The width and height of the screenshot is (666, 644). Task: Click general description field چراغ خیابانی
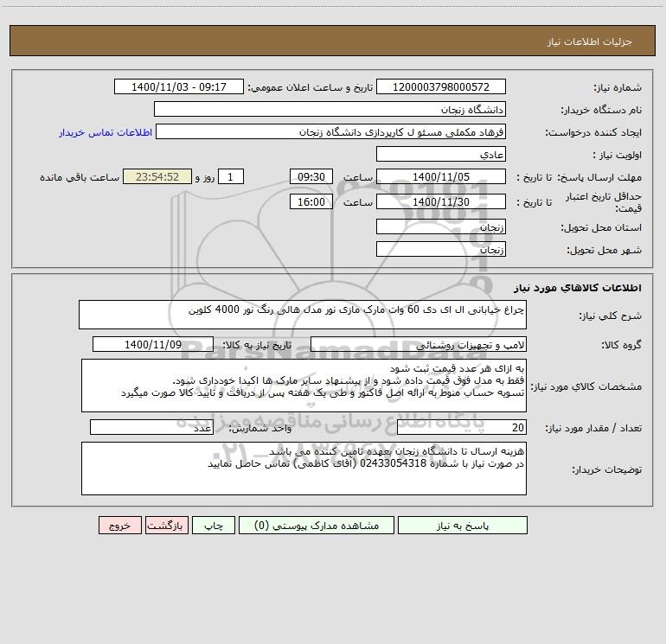click(x=303, y=315)
